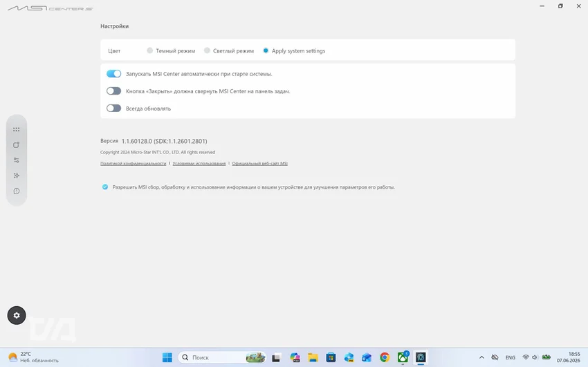Click the Настройки page heading
Image resolution: width=588 pixels, height=367 pixels.
click(x=114, y=26)
